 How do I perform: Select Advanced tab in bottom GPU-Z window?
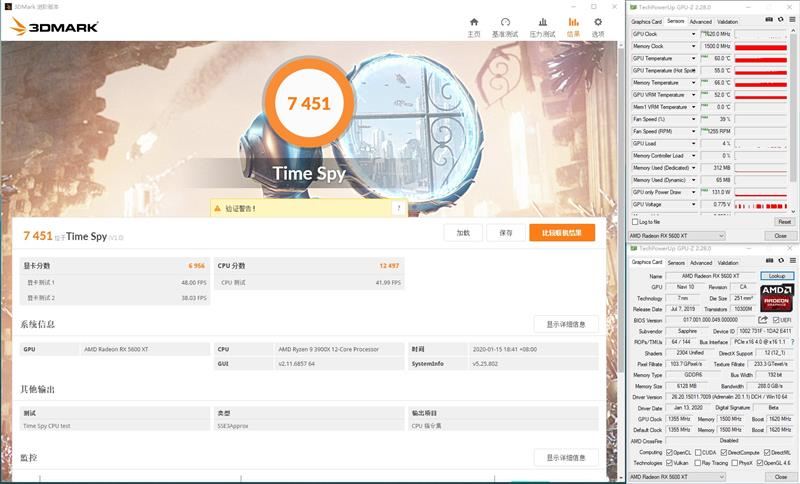pos(701,263)
